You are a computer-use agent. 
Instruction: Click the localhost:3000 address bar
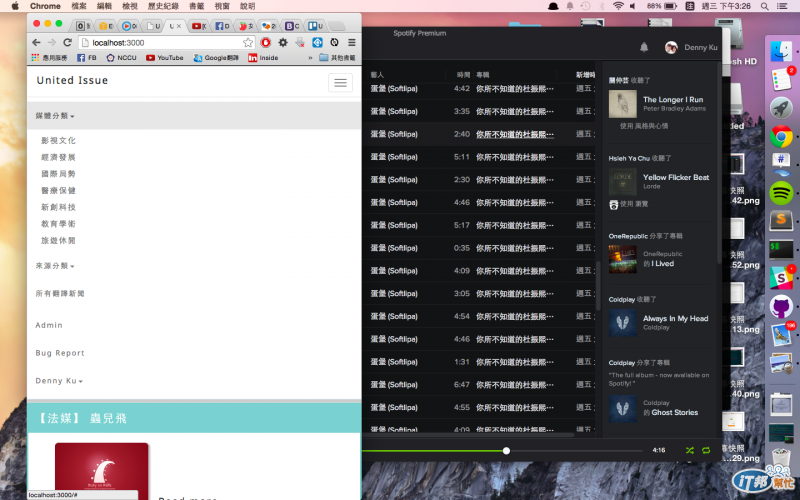(x=166, y=42)
